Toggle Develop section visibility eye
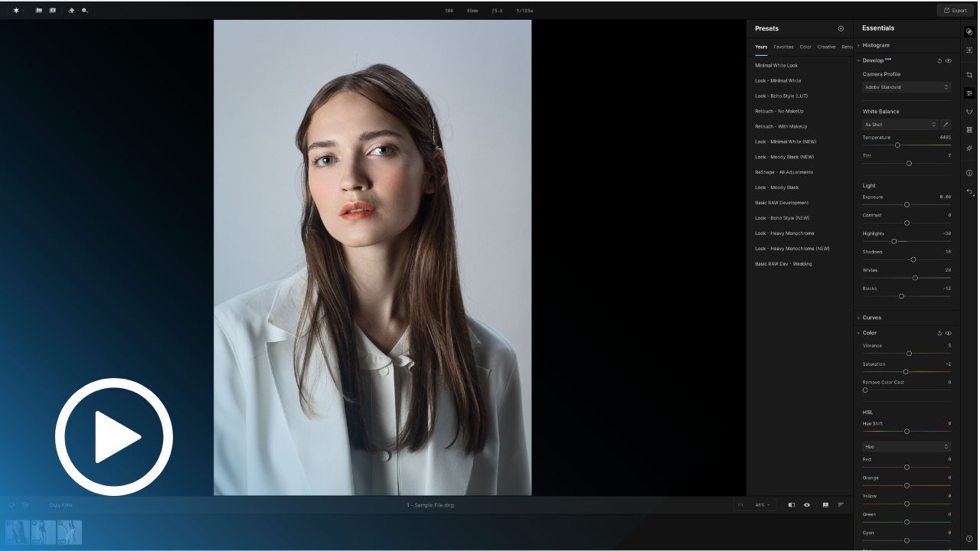 (949, 60)
